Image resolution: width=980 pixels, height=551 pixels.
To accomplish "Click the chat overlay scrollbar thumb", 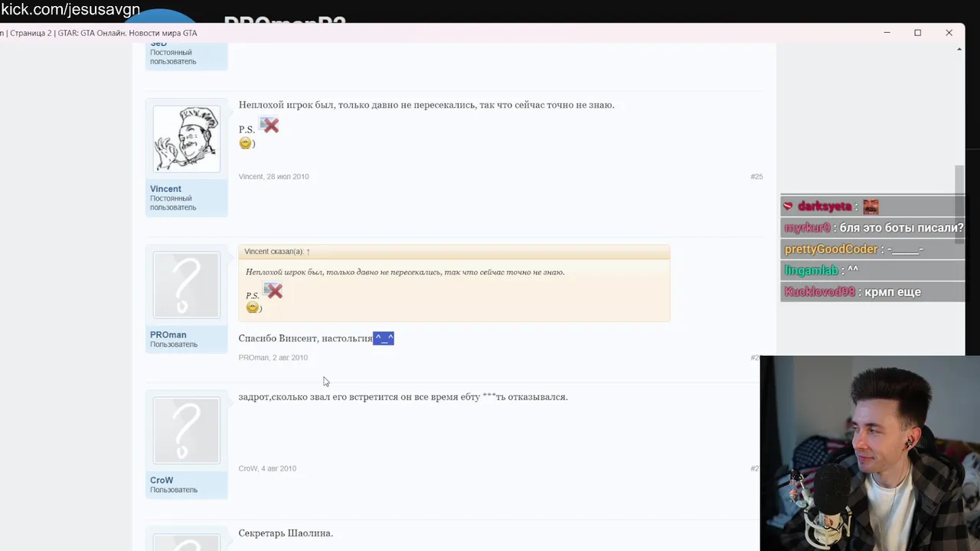I will (959, 204).
